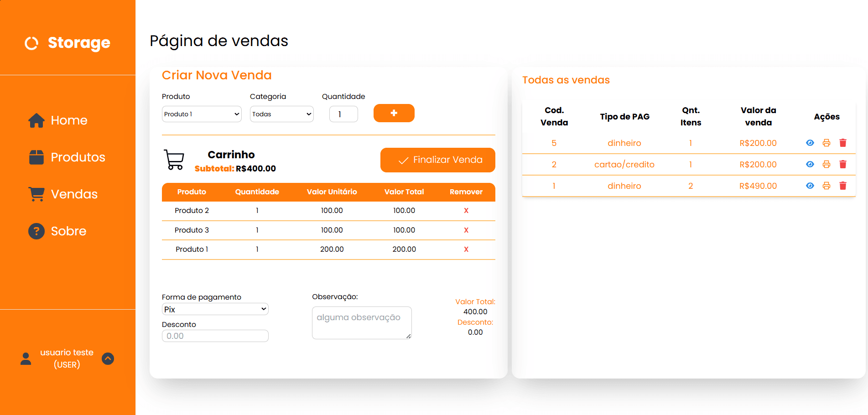The width and height of the screenshot is (868, 415).
Task: Click the Produto 3 cart row name
Action: tap(192, 230)
